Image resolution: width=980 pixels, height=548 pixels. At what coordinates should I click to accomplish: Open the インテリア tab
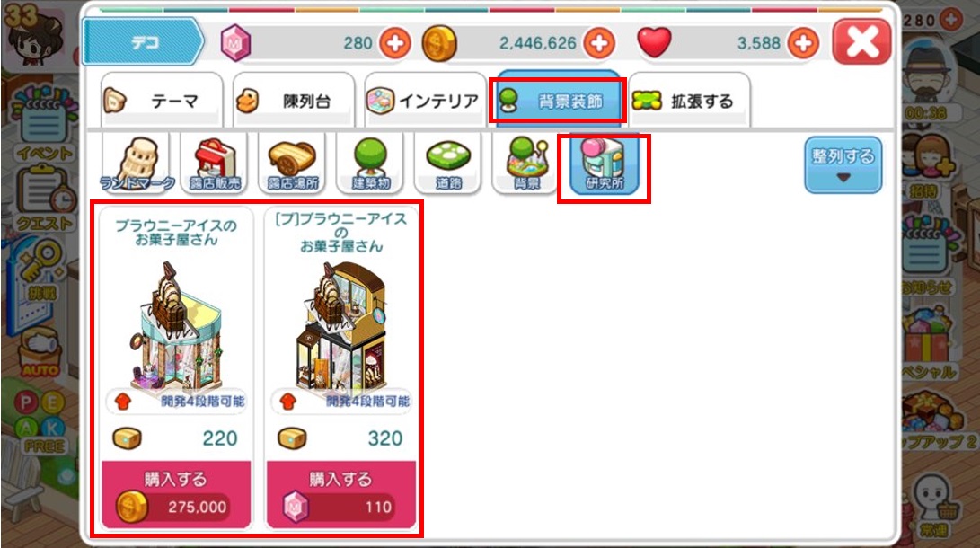point(425,100)
